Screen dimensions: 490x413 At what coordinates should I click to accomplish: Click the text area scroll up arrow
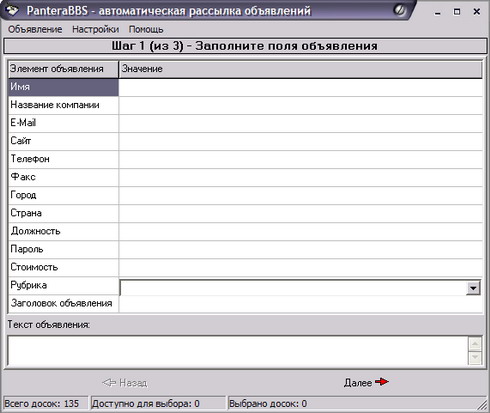click(475, 344)
